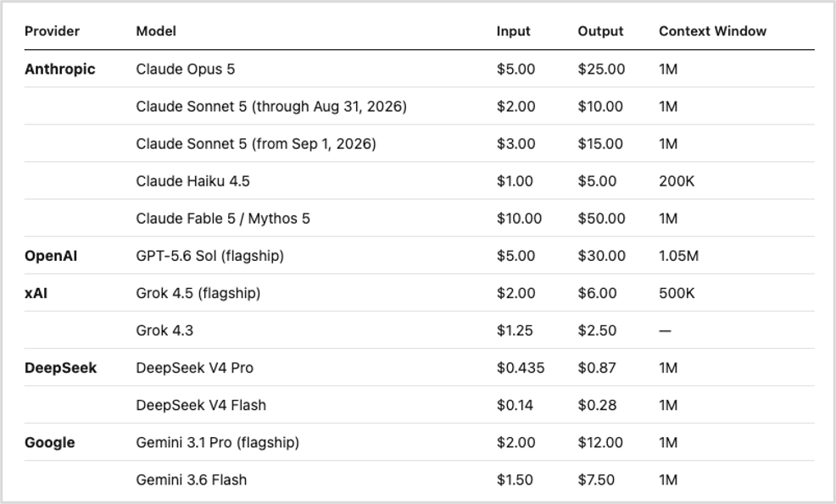836x504 pixels.
Task: Select Claude Sonnet 5 through Aug 31 row
Action: click(419, 107)
